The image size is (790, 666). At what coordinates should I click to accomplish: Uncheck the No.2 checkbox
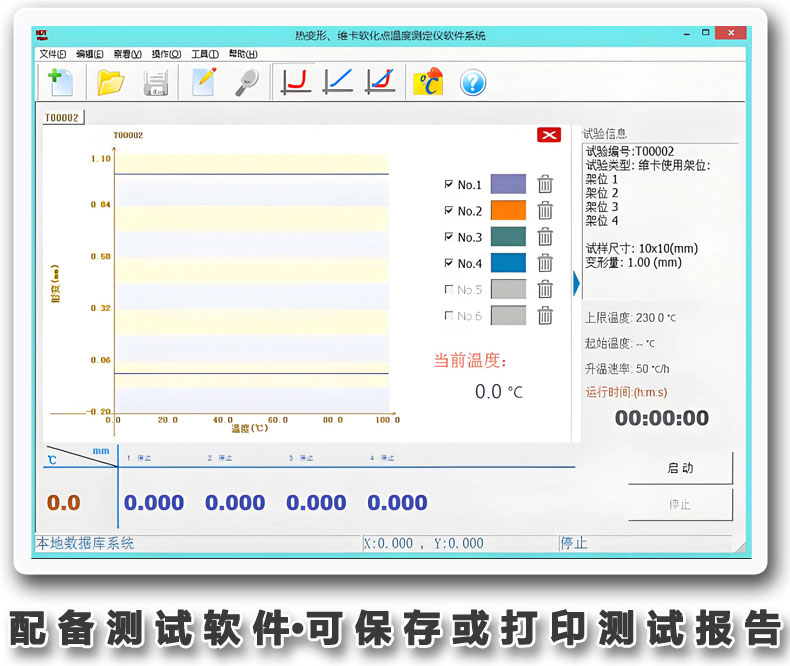point(448,210)
